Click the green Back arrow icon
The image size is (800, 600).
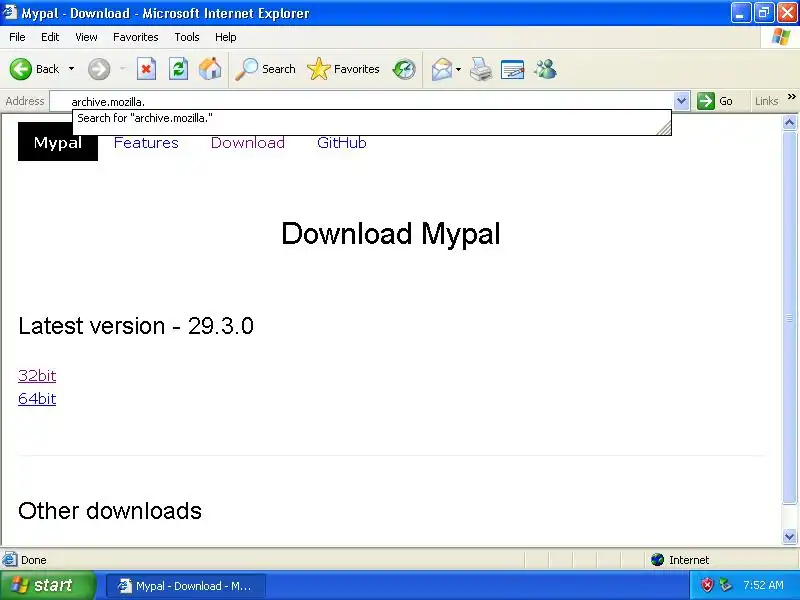pyautogui.click(x=21, y=69)
